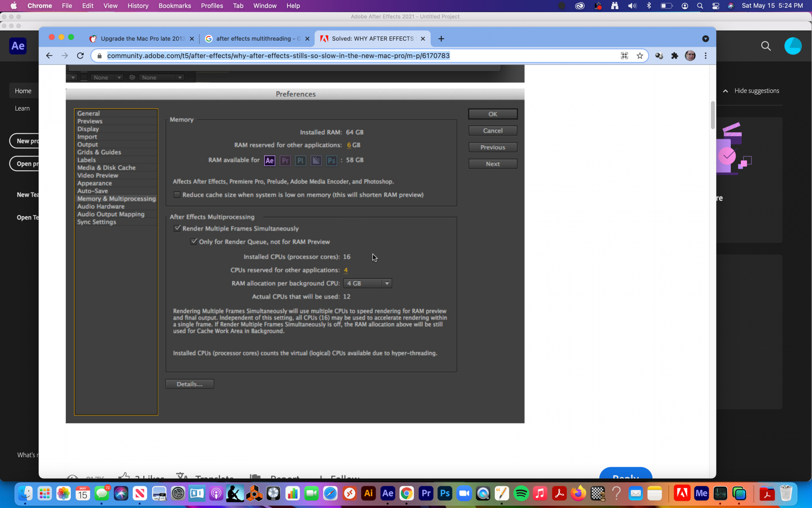Open Adobe Creative Cloud dock icon
Viewport: 812px width, 508px height.
tap(682, 494)
